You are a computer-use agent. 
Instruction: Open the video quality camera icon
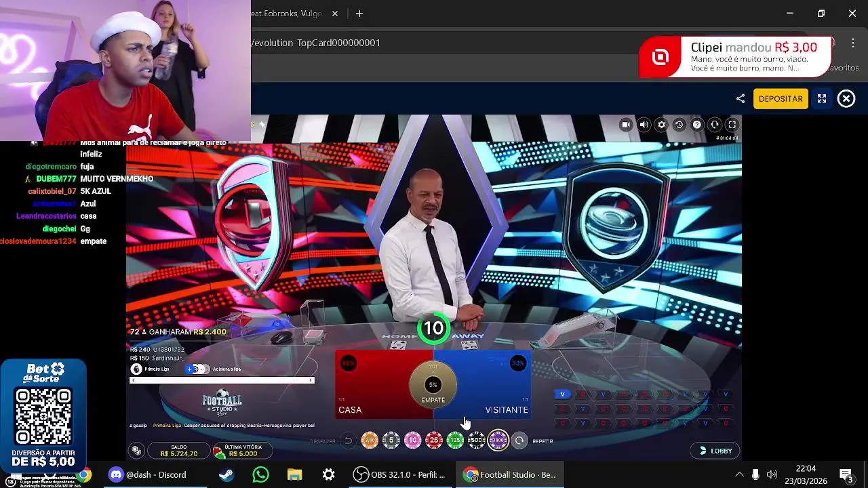pyautogui.click(x=626, y=125)
